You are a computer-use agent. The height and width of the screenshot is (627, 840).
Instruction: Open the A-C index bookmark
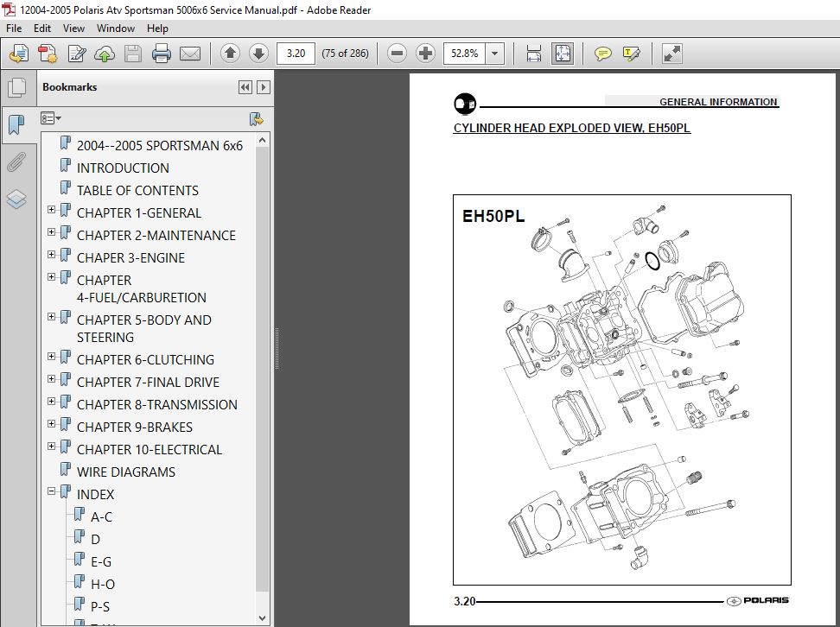pyautogui.click(x=101, y=517)
